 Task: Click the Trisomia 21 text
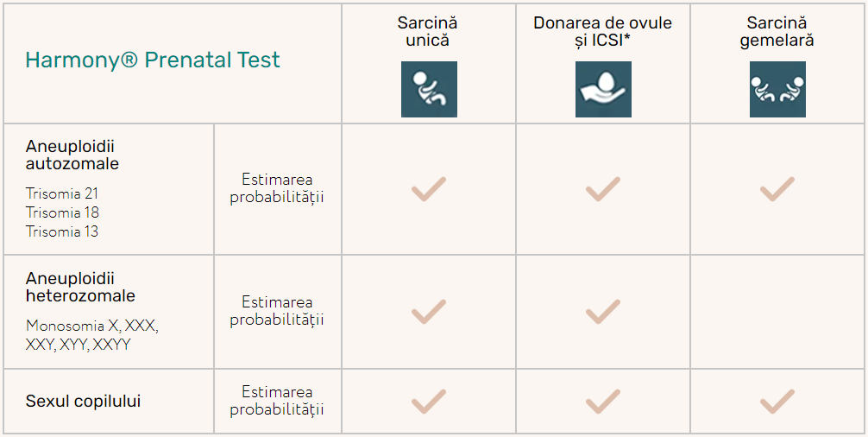62,193
